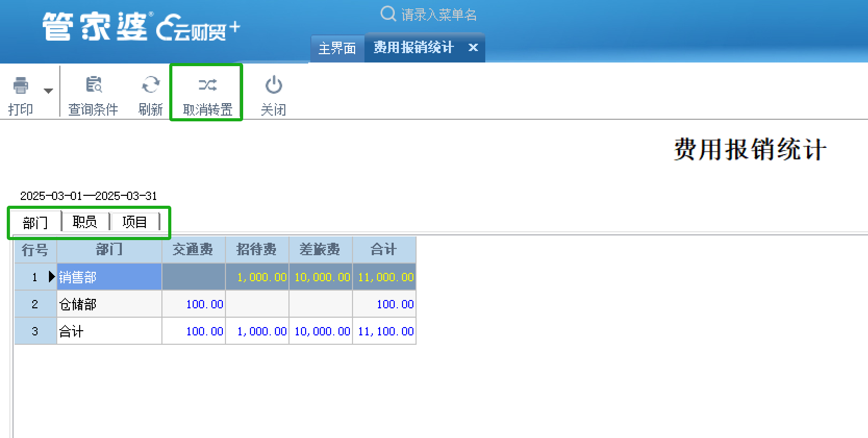Click the 销售部 department cell

click(x=109, y=277)
